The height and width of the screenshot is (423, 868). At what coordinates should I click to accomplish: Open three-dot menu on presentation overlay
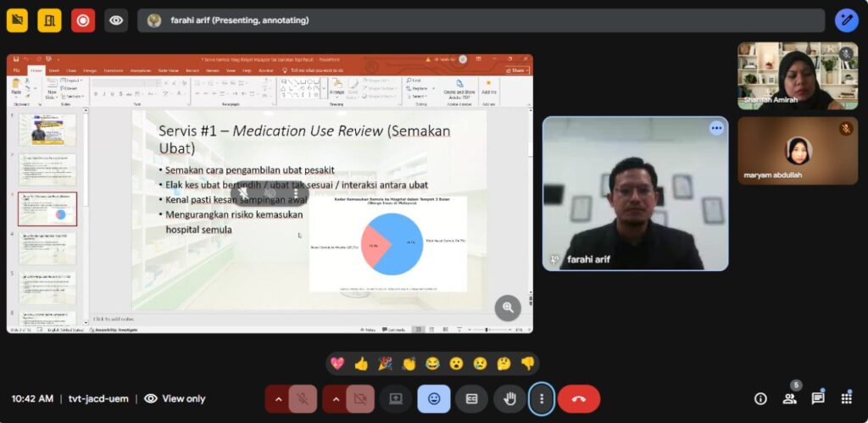tap(295, 192)
